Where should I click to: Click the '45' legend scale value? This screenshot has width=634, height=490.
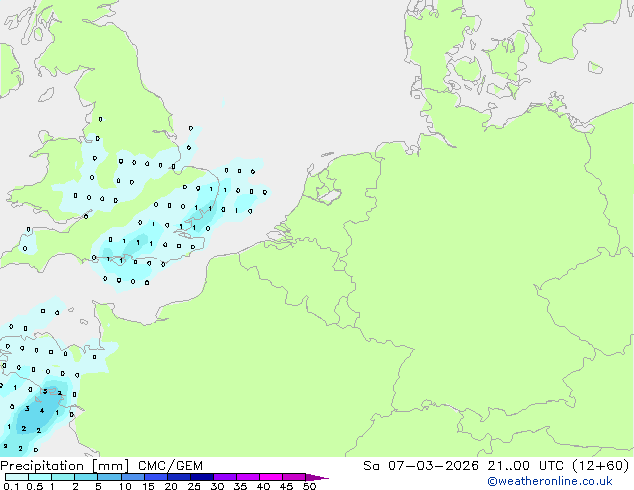click(286, 486)
